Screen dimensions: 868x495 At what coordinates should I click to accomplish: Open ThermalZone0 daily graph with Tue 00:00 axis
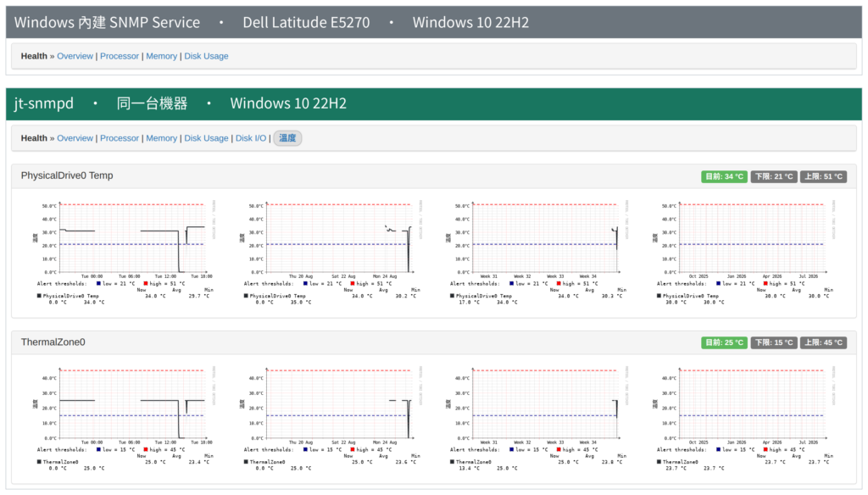point(125,419)
